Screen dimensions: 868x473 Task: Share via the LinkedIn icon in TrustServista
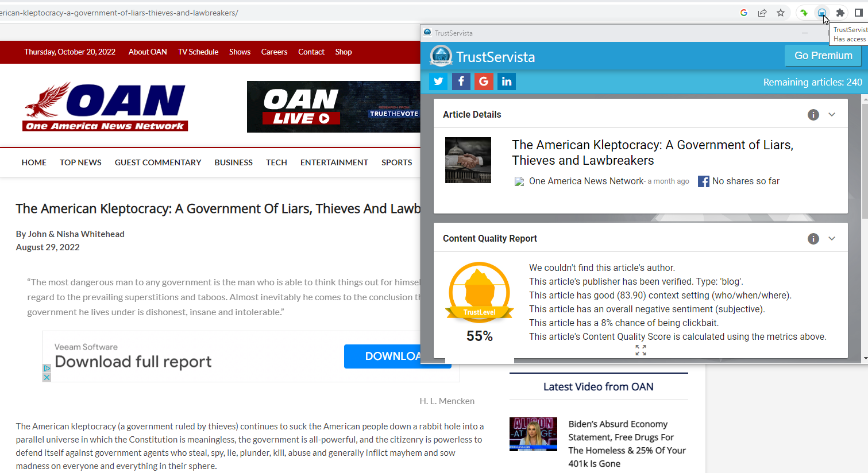click(507, 82)
